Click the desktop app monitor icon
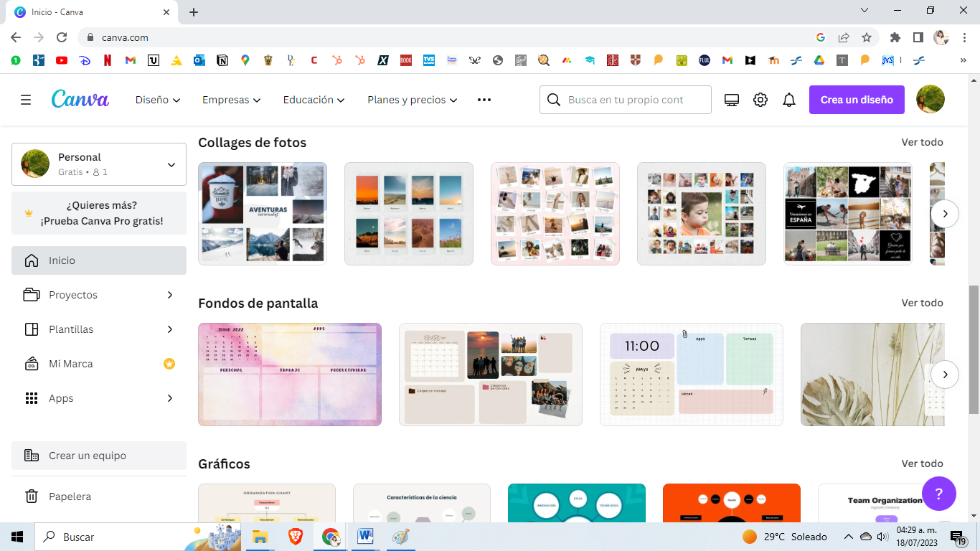This screenshot has width=980, height=551. click(x=732, y=100)
